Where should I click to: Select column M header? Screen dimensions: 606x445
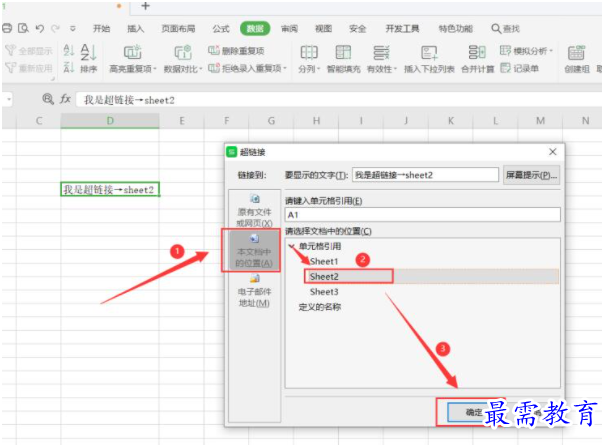(540, 121)
